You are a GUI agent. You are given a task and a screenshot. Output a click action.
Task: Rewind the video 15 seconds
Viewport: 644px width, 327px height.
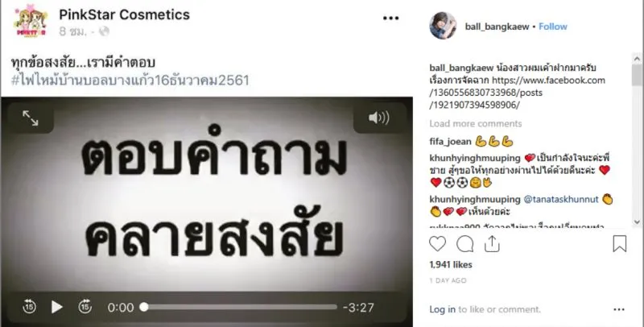coord(29,306)
